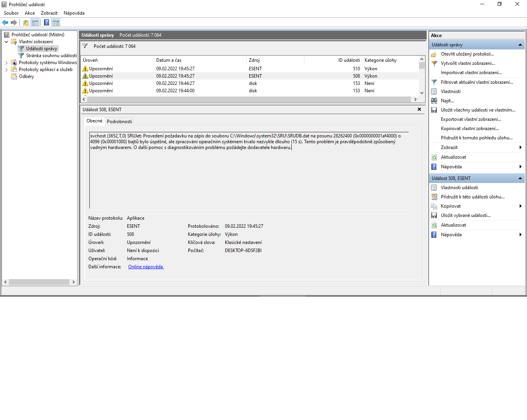Sort events by the Úroveň column header
The height and width of the screenshot is (420, 527).
pos(117,60)
